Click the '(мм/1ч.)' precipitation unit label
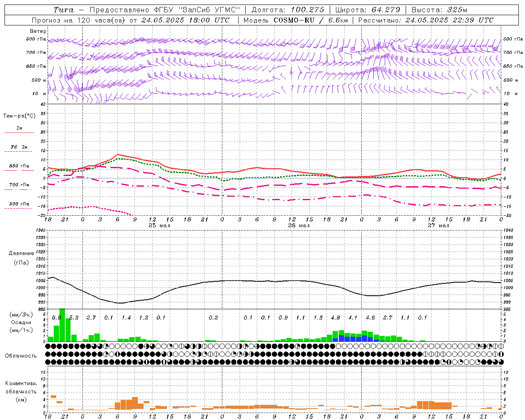The width and height of the screenshot is (525, 420). click(21, 330)
